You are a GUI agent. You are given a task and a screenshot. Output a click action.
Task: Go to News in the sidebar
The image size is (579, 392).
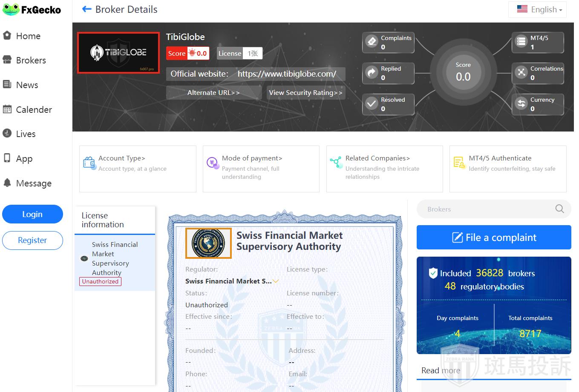tap(27, 85)
